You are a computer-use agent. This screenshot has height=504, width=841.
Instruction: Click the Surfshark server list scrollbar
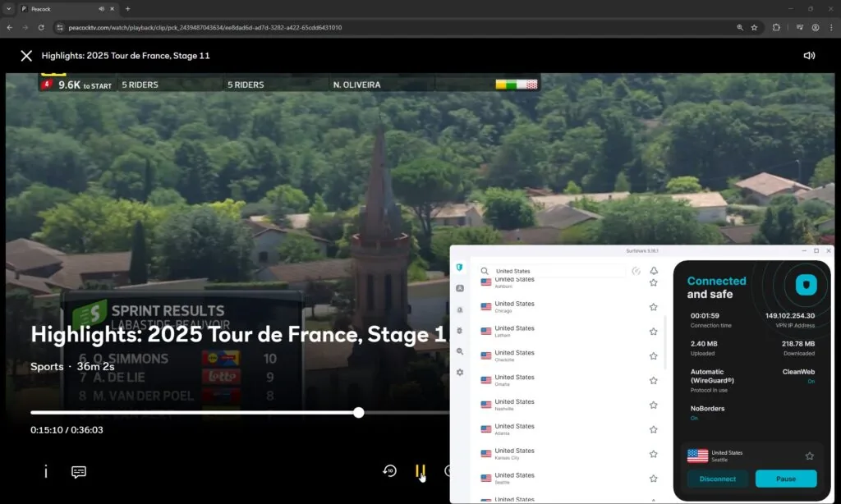point(665,342)
